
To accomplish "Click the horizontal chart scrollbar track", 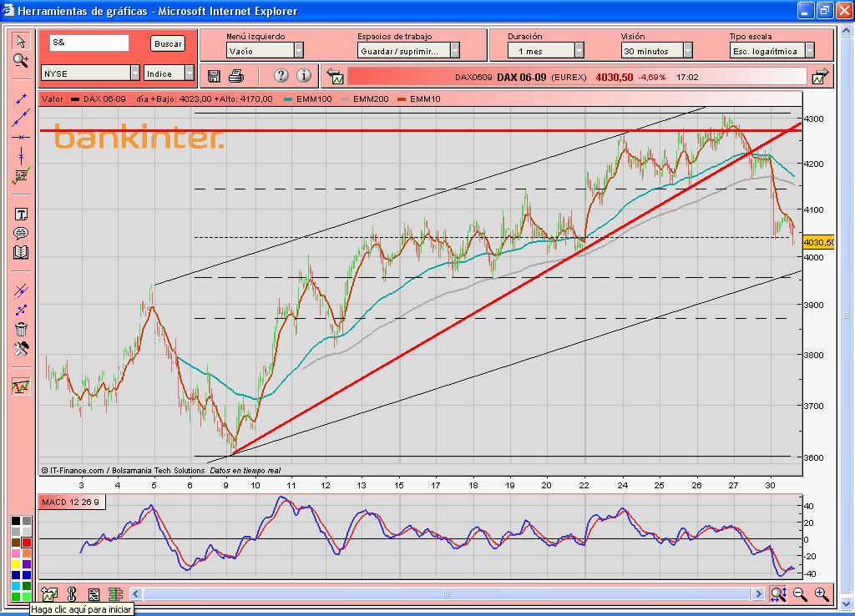I will pos(451,594).
